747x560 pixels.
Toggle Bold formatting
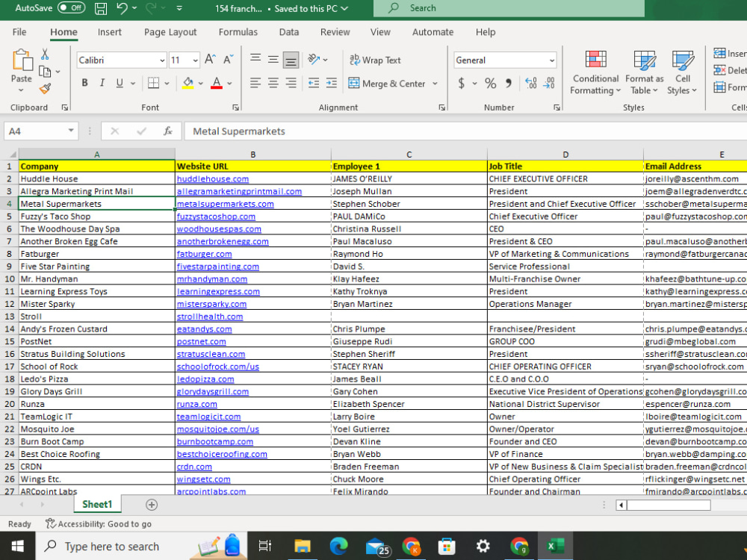point(85,83)
